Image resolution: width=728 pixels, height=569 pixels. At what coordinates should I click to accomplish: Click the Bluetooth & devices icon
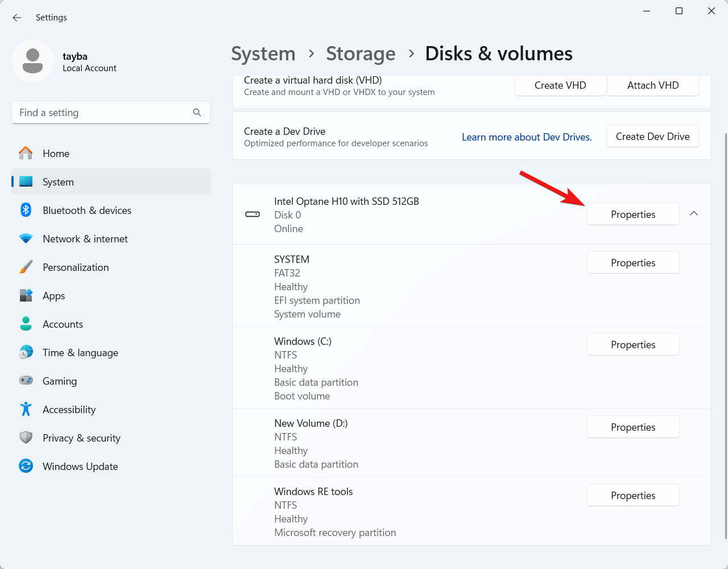pyautogui.click(x=26, y=211)
